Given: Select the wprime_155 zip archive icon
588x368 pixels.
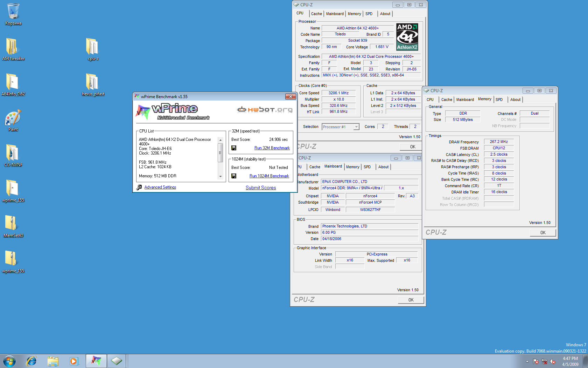Looking at the screenshot, I should pyautogui.click(x=13, y=261).
